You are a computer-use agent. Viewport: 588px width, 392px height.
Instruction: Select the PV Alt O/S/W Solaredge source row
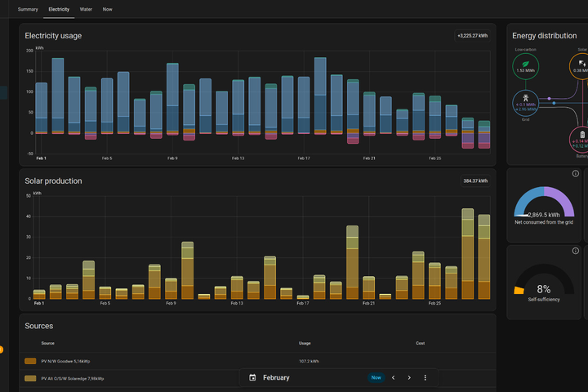point(257,378)
